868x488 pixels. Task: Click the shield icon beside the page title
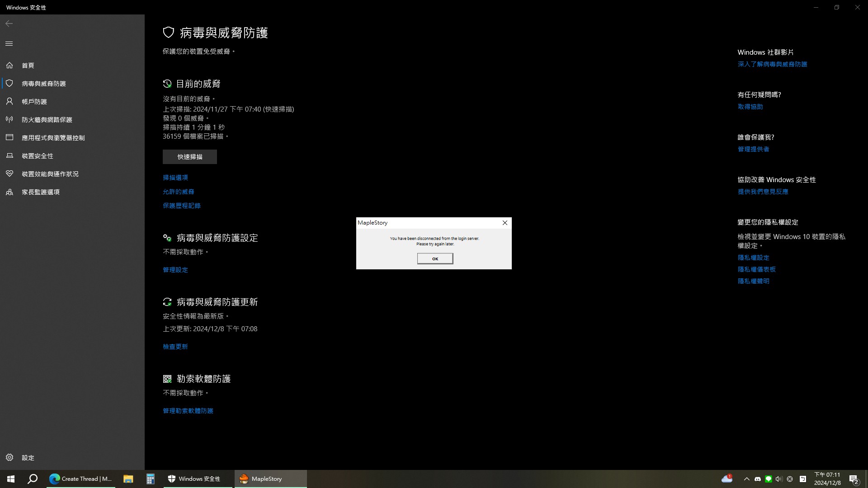tap(169, 33)
